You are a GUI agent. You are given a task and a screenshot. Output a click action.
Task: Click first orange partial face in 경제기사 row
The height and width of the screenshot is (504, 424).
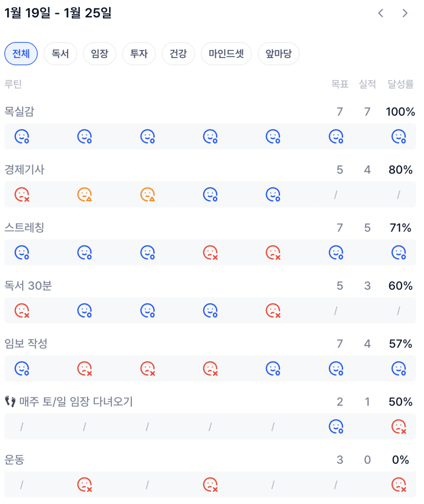(85, 195)
